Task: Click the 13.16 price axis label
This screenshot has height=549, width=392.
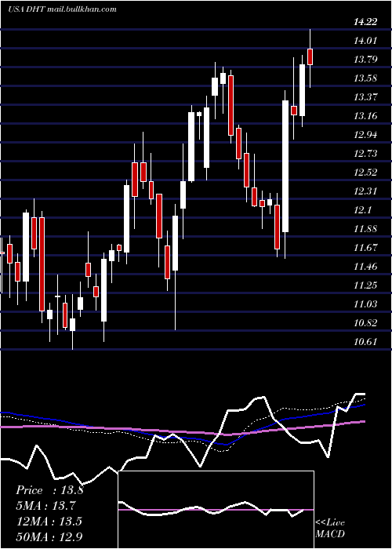Action: [365, 116]
